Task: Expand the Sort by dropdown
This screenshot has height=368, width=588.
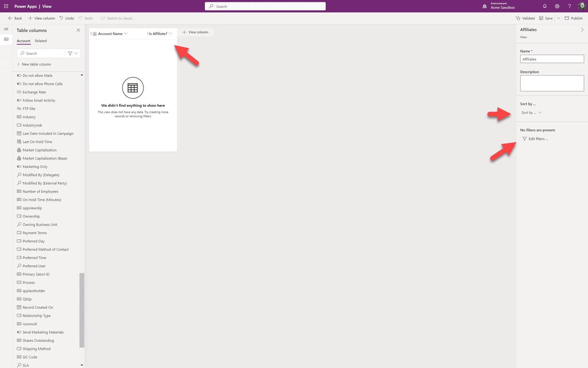Action: (531, 112)
